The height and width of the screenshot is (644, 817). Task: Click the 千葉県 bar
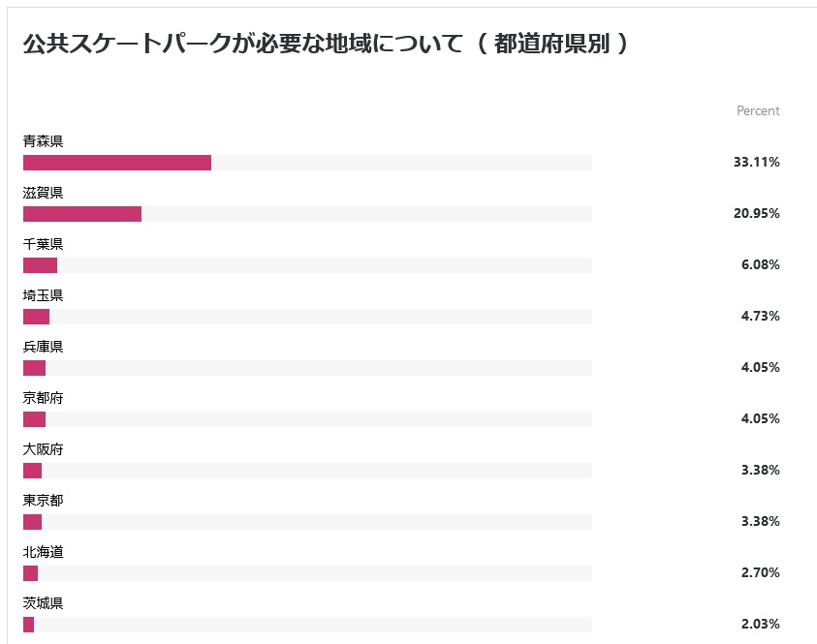tap(40, 265)
